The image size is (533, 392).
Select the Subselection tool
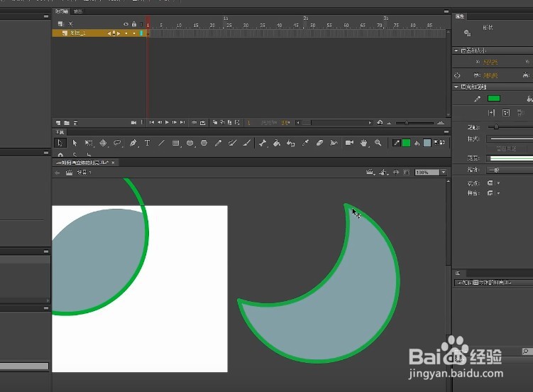75,143
